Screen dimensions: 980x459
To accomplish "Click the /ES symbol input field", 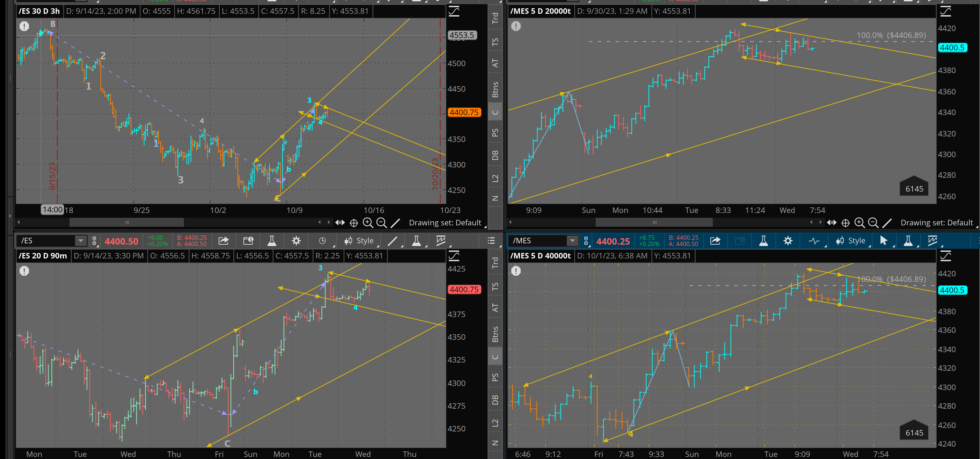I will (x=46, y=241).
